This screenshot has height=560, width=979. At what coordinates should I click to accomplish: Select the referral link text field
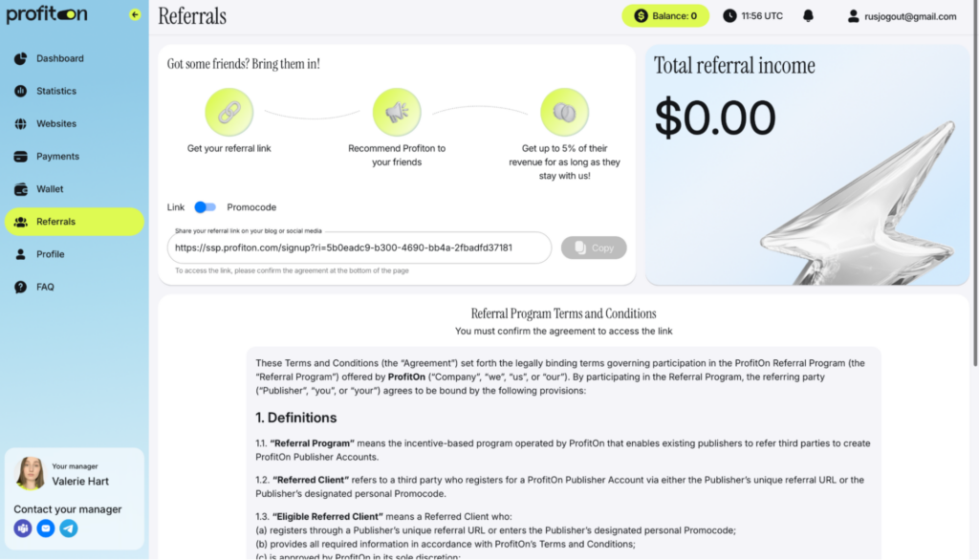[x=359, y=248]
